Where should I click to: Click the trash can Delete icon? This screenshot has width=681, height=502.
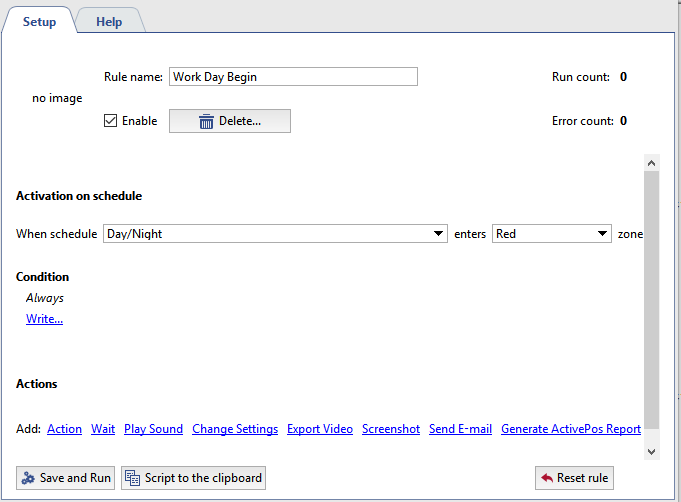(206, 121)
